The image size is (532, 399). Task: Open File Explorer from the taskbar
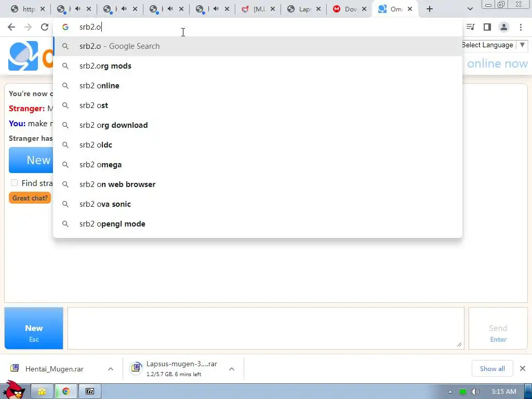click(x=42, y=392)
